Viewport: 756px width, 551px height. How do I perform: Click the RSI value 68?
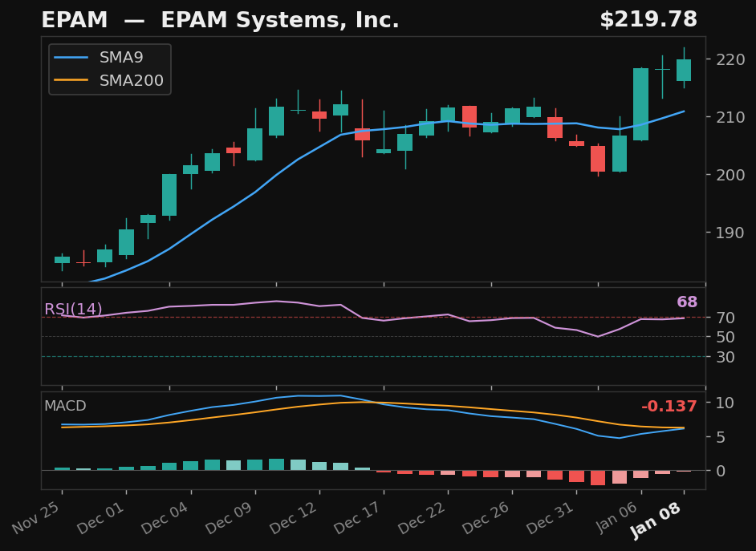pos(687,302)
